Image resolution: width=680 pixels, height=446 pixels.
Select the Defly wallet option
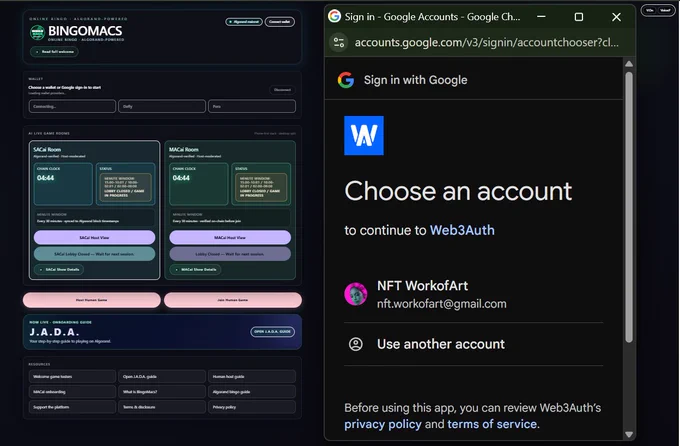(x=162, y=106)
